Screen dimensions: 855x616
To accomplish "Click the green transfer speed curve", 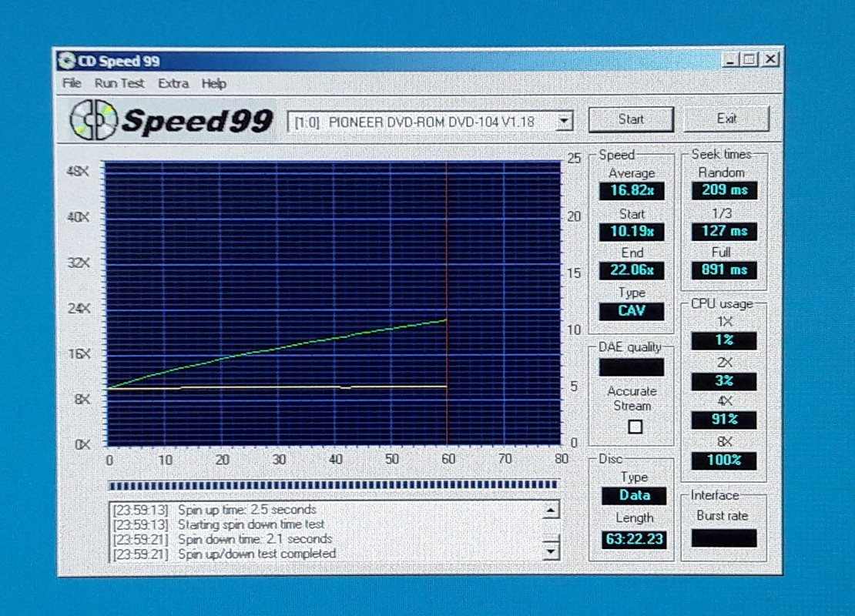I will (x=278, y=349).
